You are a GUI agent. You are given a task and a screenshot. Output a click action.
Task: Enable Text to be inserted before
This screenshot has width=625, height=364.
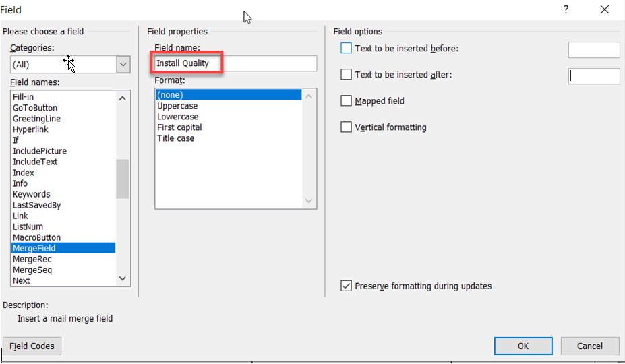click(347, 49)
